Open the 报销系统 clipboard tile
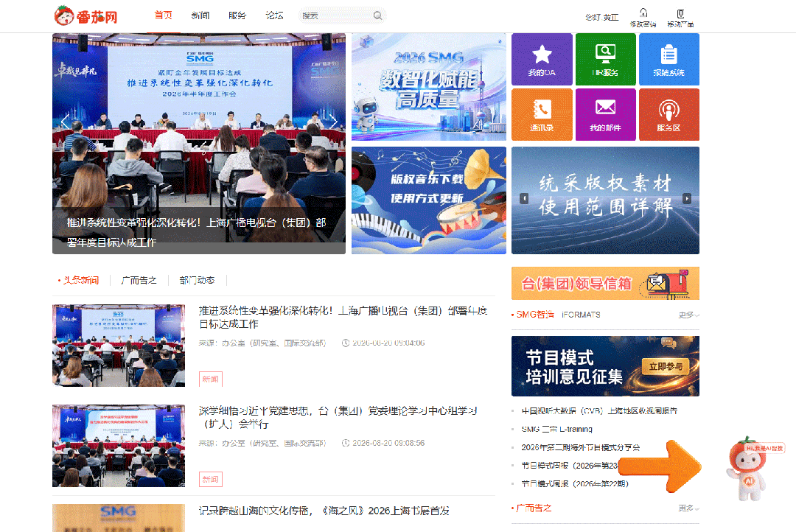 pos(668,60)
